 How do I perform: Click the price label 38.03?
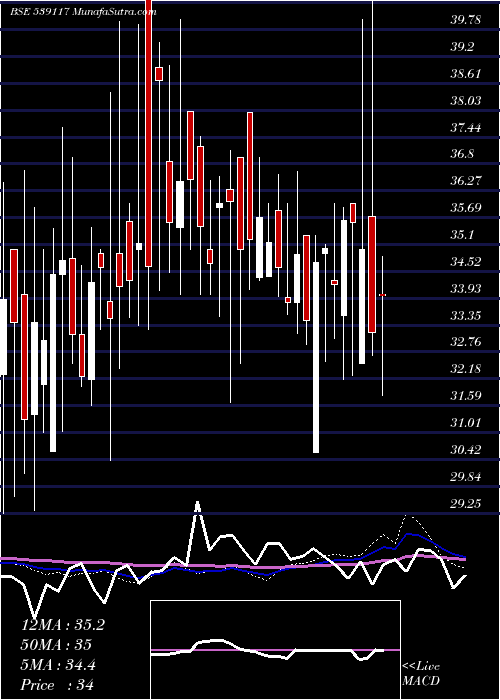pyautogui.click(x=466, y=100)
